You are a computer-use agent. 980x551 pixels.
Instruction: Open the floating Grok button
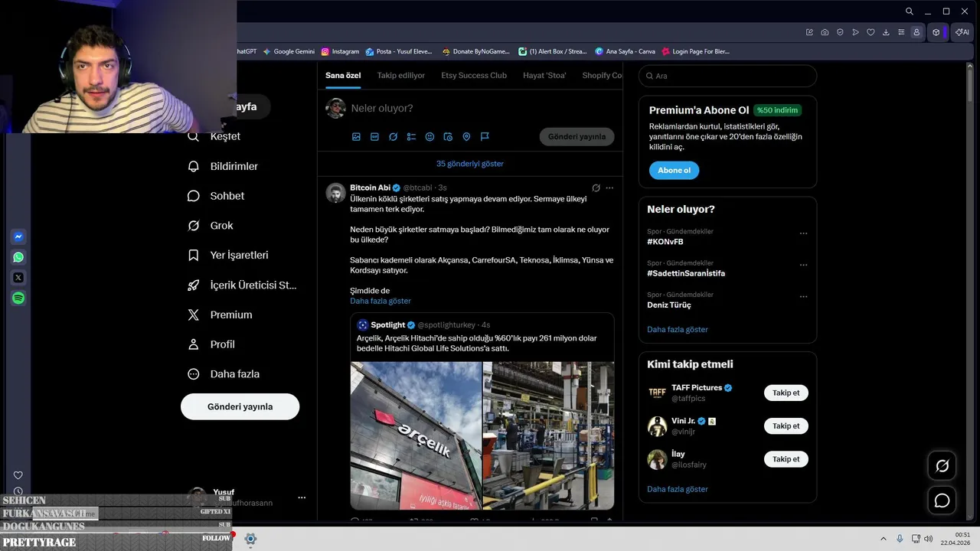click(x=942, y=466)
